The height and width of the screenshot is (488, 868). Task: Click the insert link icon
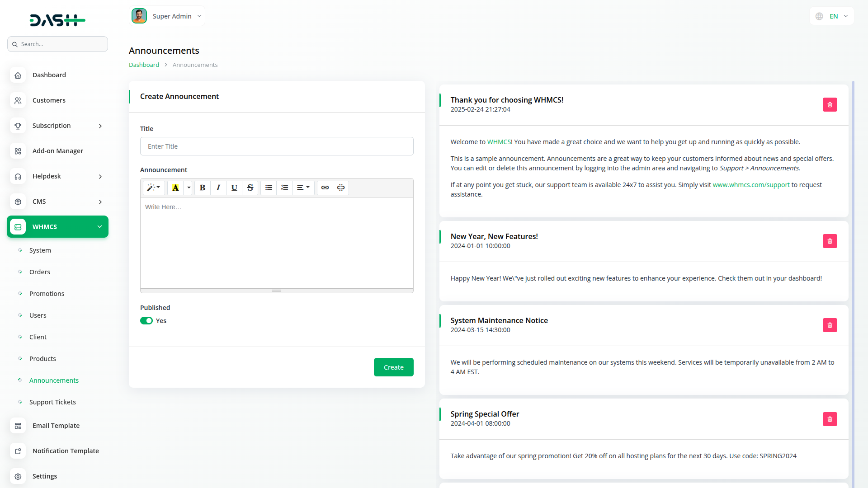point(325,188)
